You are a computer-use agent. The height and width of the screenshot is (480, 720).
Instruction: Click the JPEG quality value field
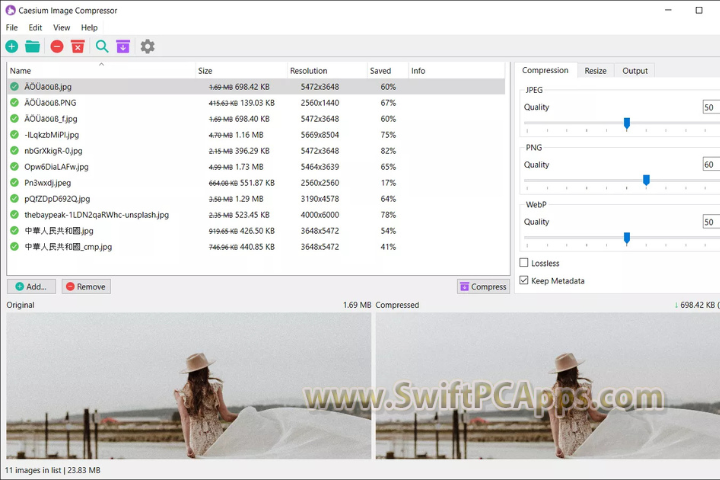(711, 107)
